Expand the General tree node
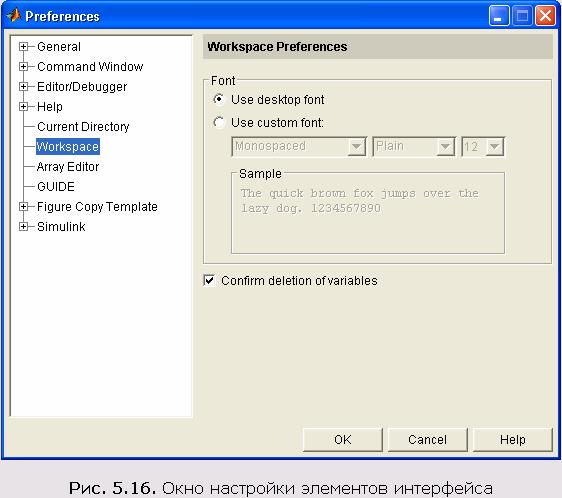The width and height of the screenshot is (562, 498). click(x=23, y=47)
